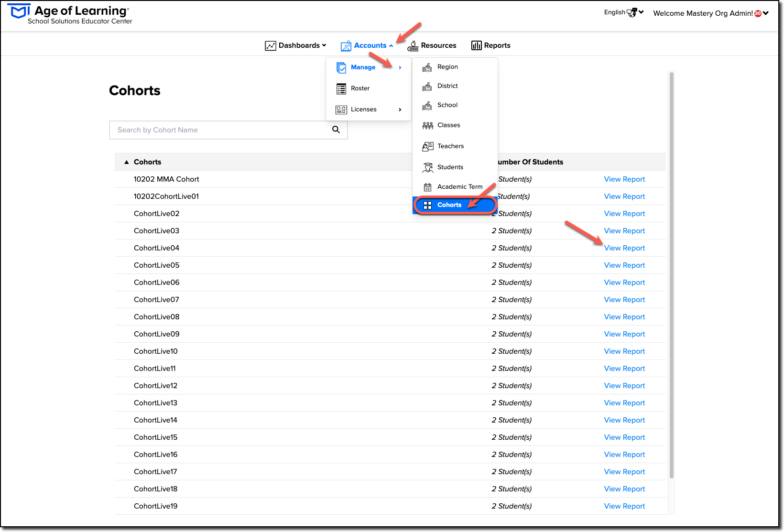Open the Resources menu
784x532 pixels.
click(x=432, y=46)
